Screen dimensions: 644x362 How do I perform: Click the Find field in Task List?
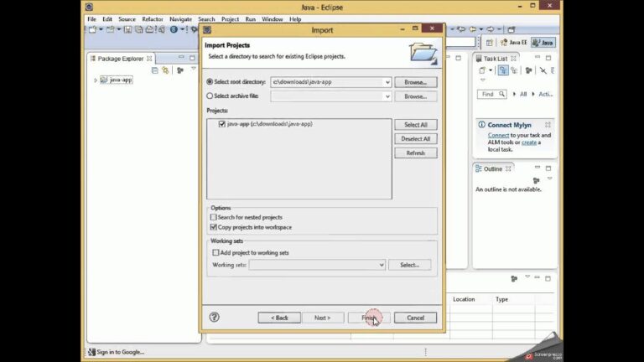[491, 95]
